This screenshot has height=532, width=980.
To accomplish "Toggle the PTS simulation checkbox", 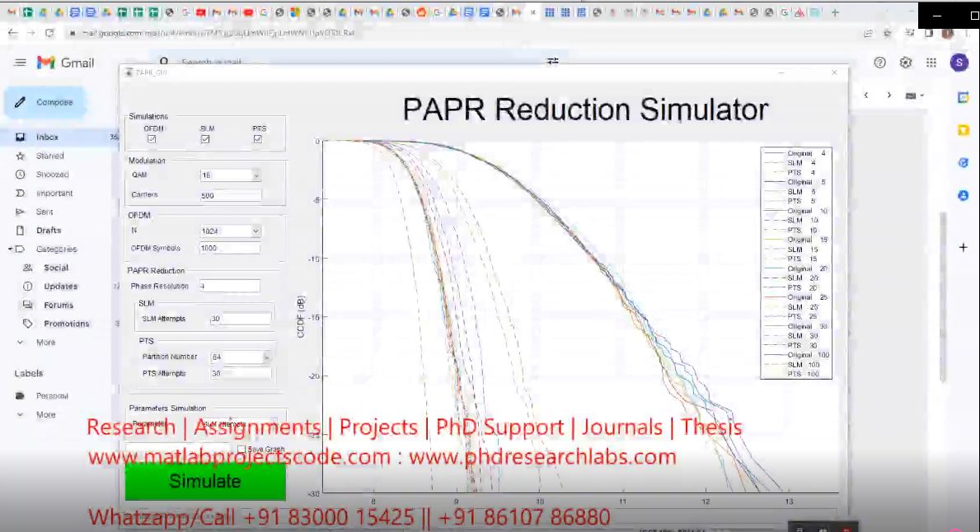I will [x=258, y=139].
